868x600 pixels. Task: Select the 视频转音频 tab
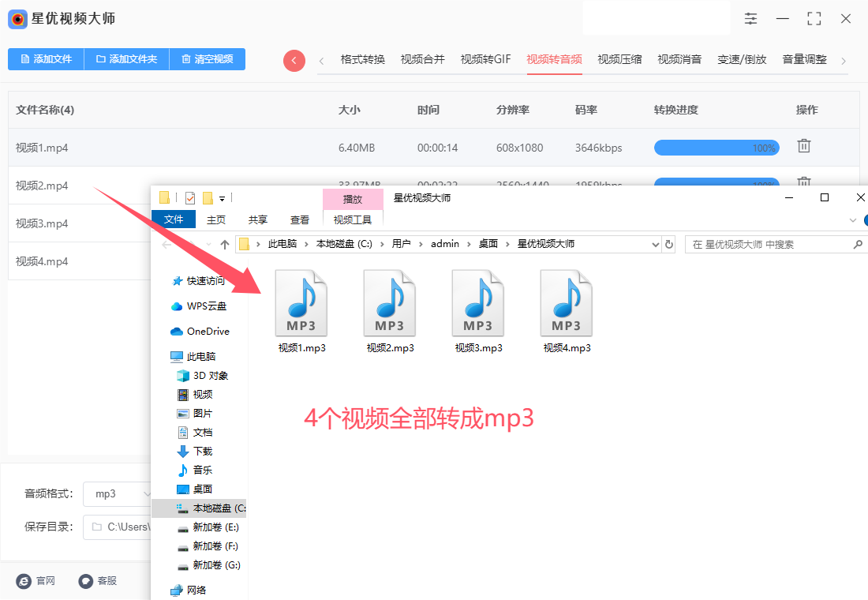(554, 60)
